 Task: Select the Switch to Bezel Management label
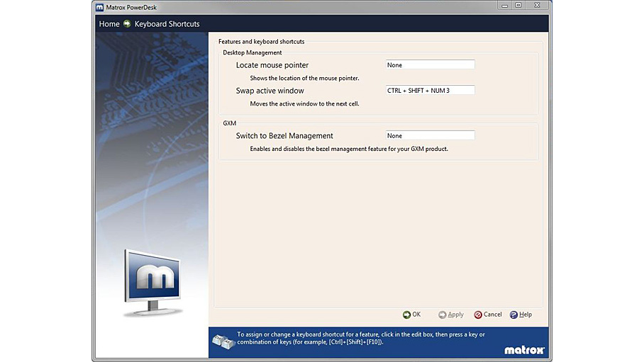284,135
